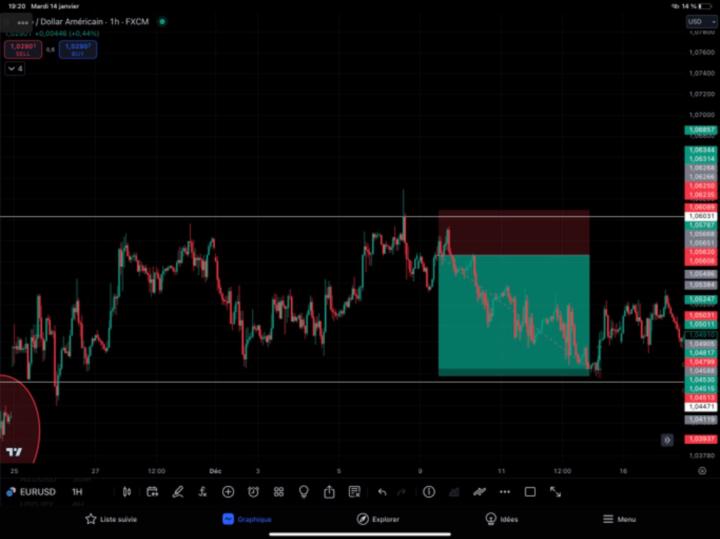Share the chart using the share icon
Screen dimensions: 720x539
329,492
